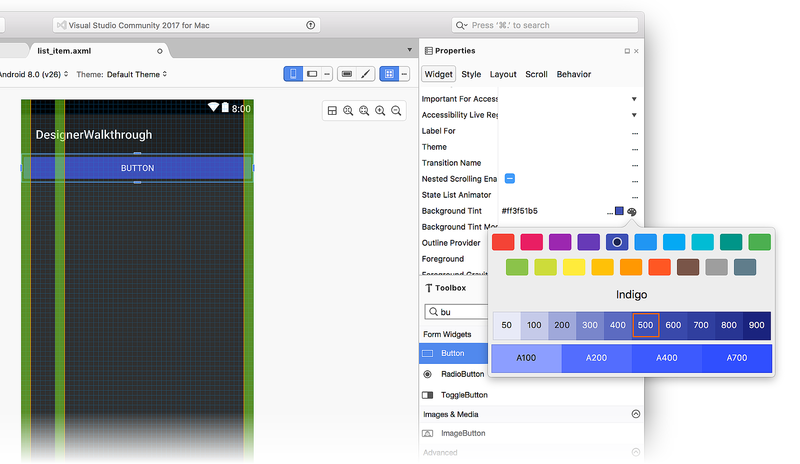This screenshot has width=800, height=464.
Task: Collapse Images & Media toolbox section
Action: [636, 414]
